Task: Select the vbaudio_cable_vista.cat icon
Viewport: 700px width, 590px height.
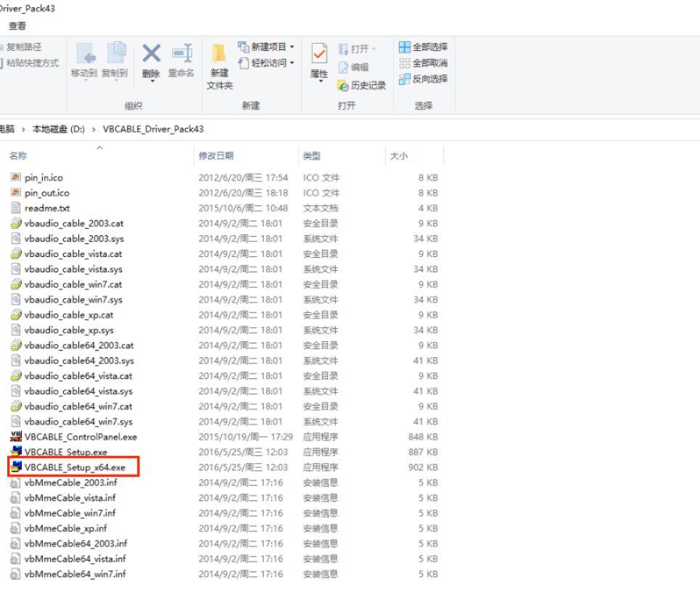Action: pyautogui.click(x=16, y=254)
